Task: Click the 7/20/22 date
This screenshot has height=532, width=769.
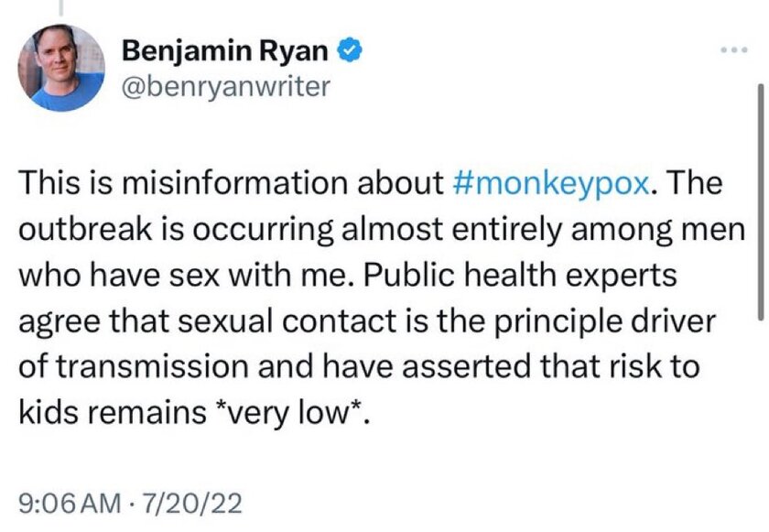Action: click(191, 504)
